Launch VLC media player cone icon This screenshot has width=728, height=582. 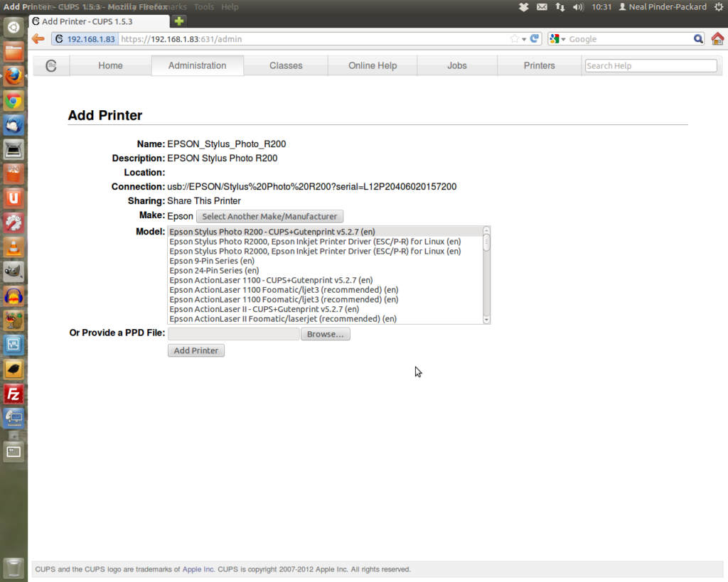pyautogui.click(x=14, y=247)
